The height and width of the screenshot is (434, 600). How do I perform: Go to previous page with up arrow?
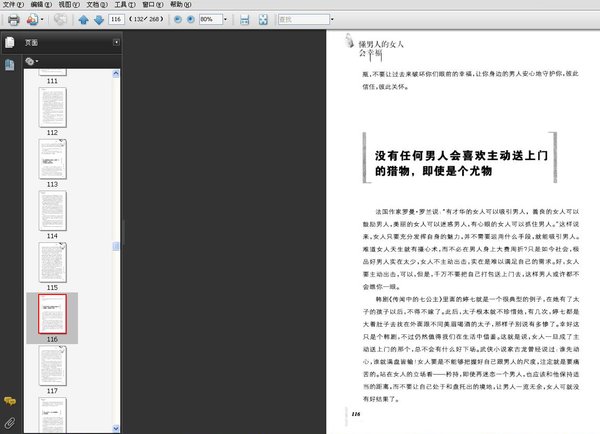point(83,19)
